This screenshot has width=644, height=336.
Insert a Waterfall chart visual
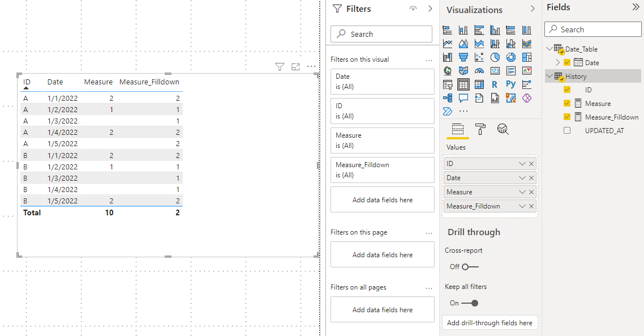click(447, 57)
